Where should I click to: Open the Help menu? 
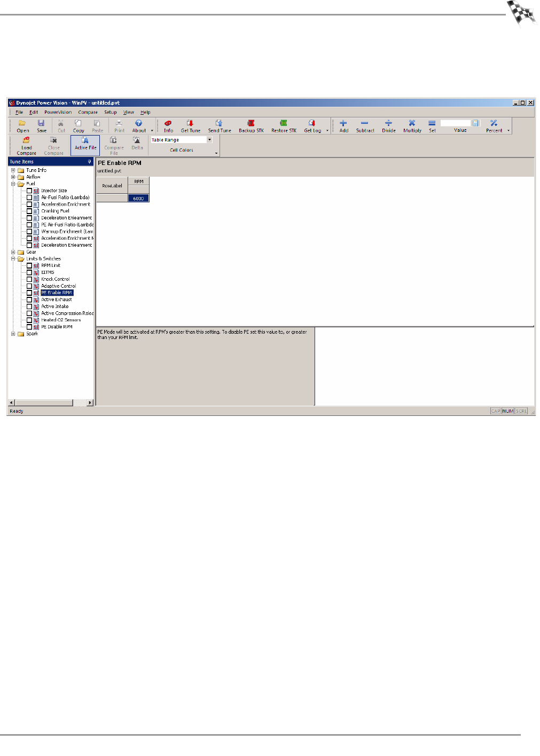(145, 112)
